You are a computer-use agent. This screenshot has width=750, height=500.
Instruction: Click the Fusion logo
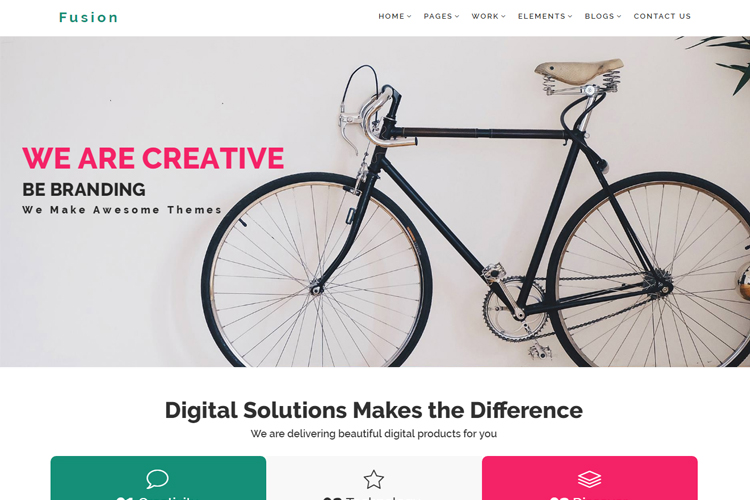coord(88,17)
